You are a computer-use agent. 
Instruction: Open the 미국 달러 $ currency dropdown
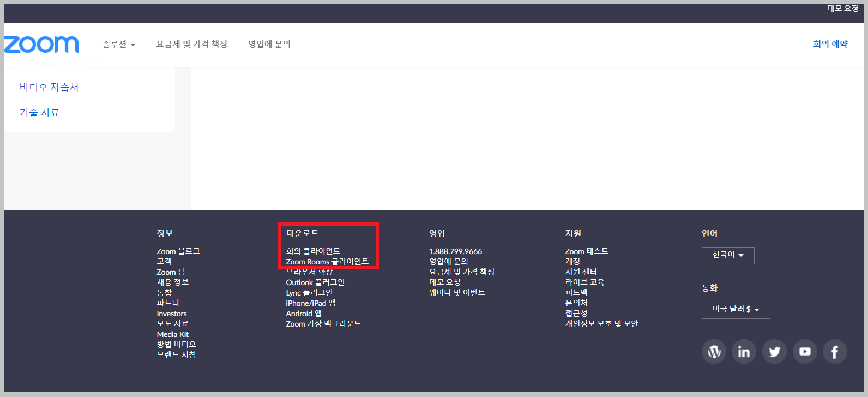(736, 310)
